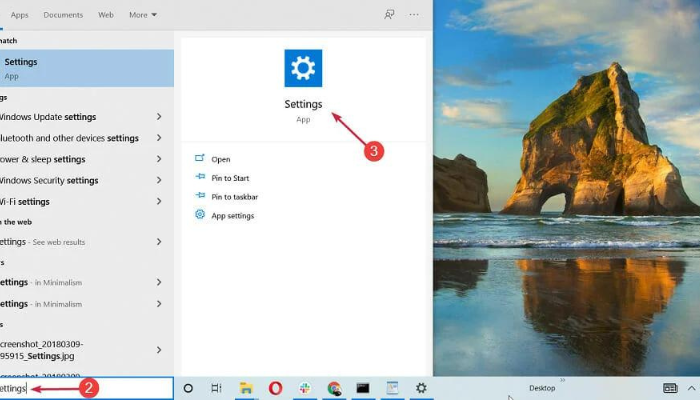Show hidden system tray icons
This screenshot has height=400, width=700.
[692, 388]
